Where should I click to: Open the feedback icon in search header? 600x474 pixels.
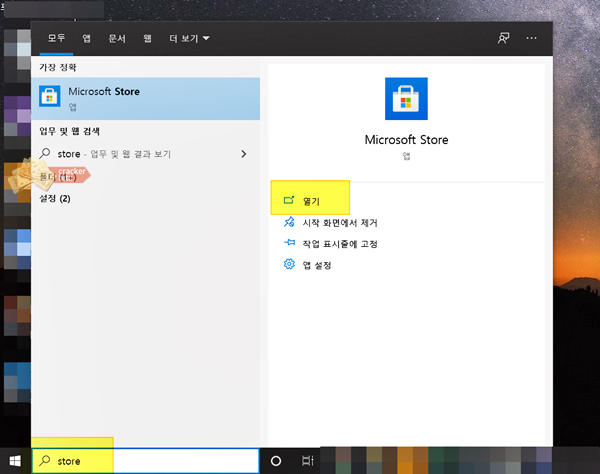pyautogui.click(x=503, y=38)
